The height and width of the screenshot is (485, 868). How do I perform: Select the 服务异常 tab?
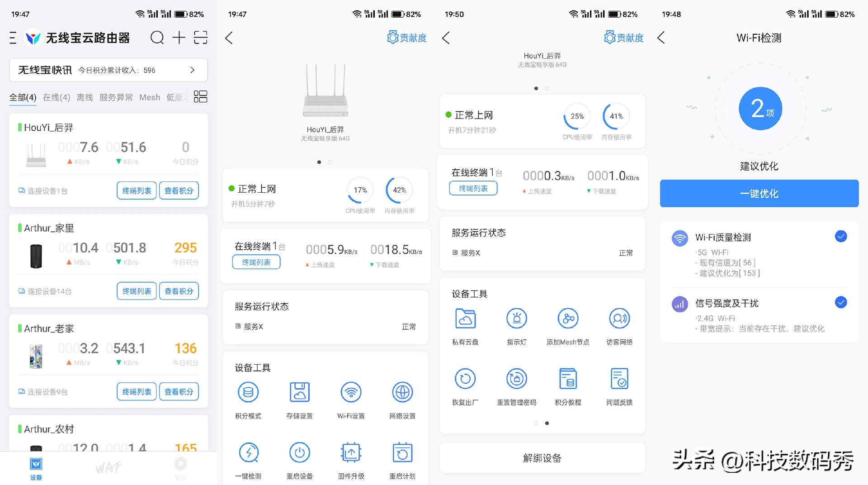(x=116, y=97)
